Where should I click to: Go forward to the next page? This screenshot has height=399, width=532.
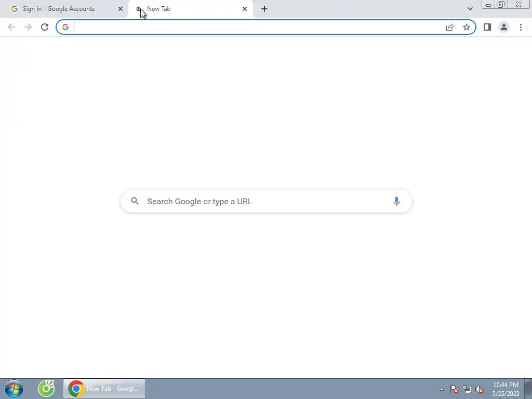tap(28, 27)
